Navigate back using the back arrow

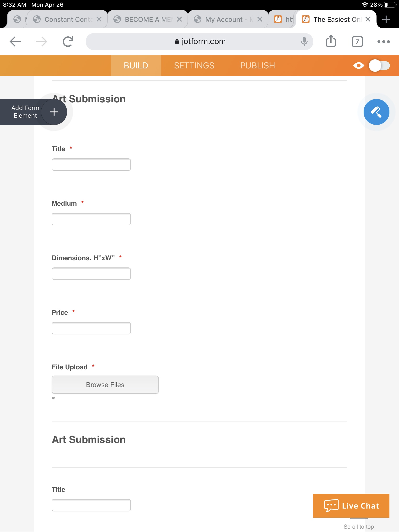(x=15, y=41)
